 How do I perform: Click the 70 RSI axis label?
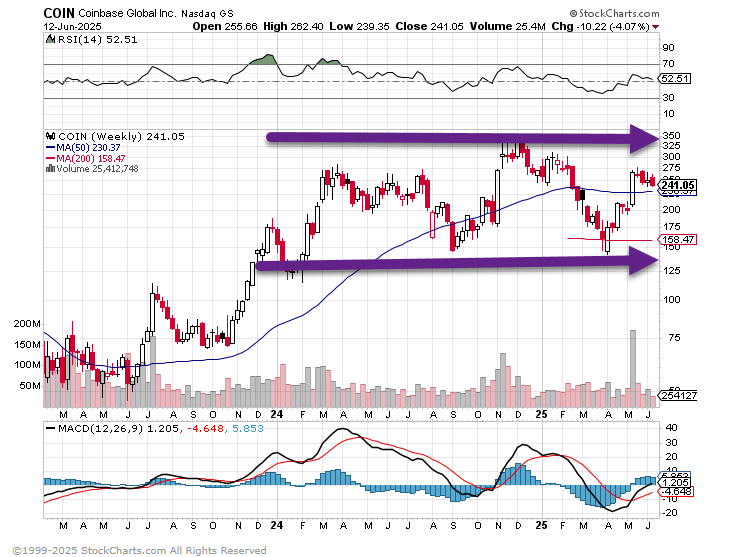coord(668,64)
